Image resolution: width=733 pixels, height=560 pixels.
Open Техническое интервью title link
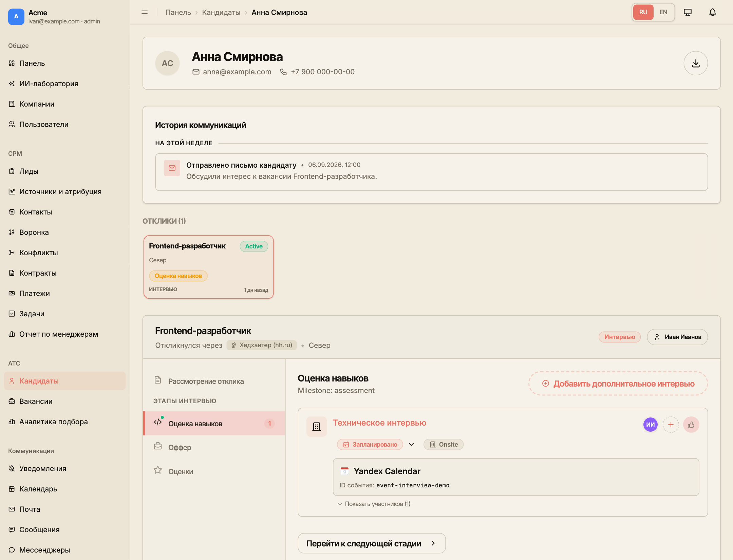(379, 423)
